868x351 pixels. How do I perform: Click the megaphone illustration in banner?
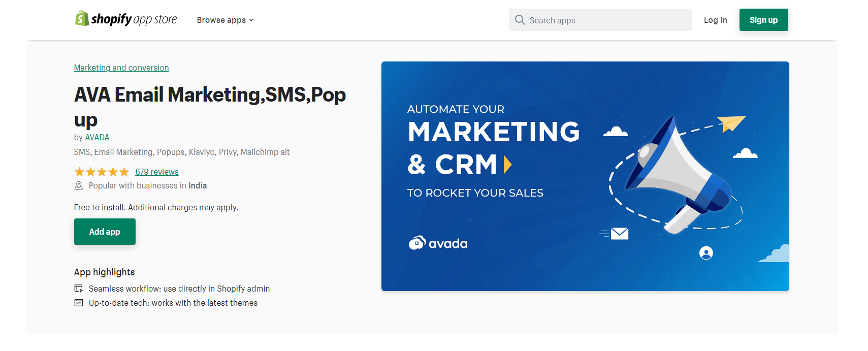(x=674, y=175)
